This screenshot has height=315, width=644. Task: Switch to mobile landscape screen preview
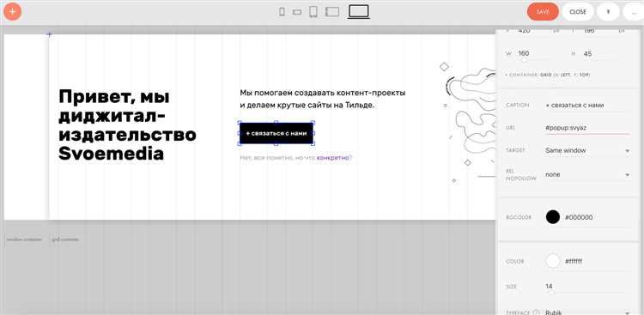pos(297,12)
